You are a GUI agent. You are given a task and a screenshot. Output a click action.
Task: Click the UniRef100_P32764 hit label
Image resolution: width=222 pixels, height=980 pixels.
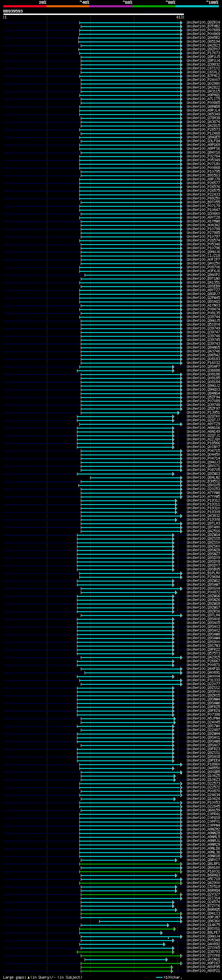coord(203,156)
